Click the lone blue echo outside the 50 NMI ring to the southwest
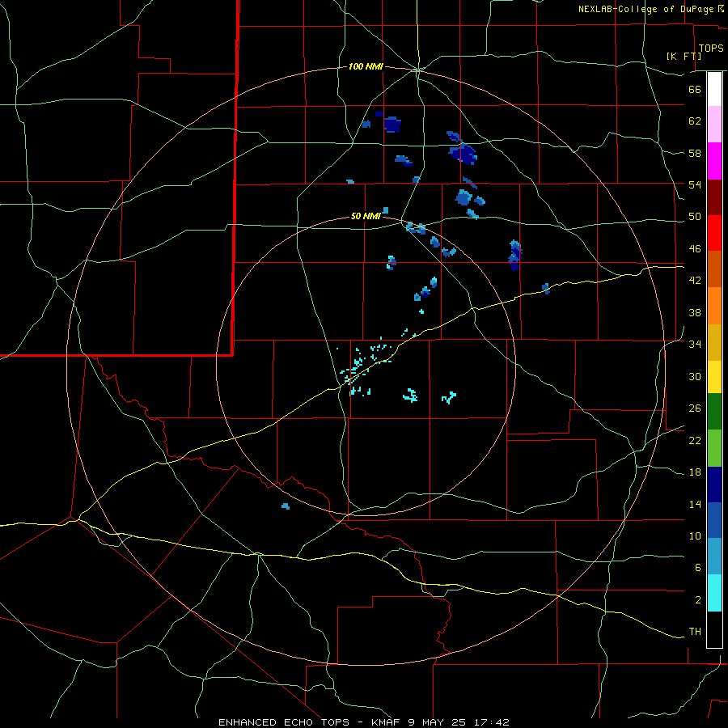 [x=286, y=506]
